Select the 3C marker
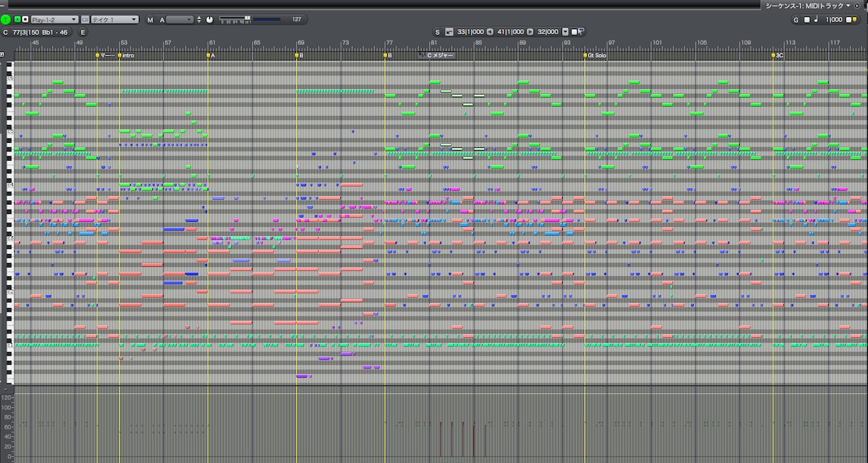Image resolution: width=868 pixels, height=463 pixels. click(777, 55)
